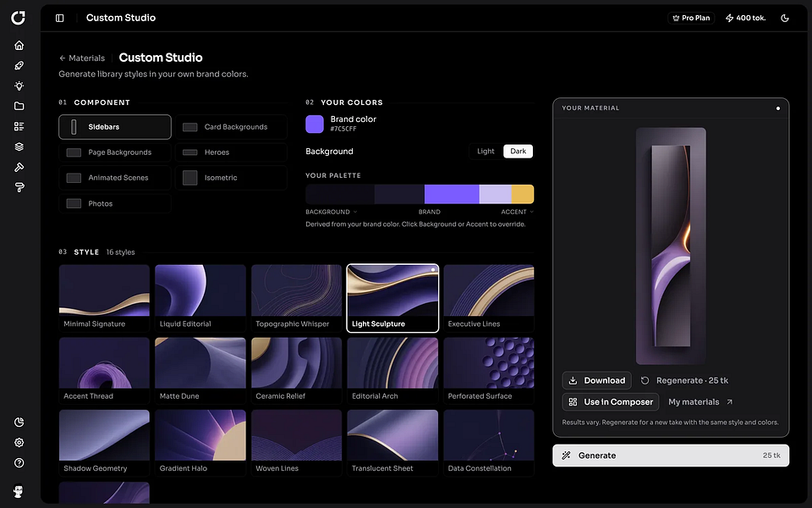Choose the Liquid Editorial style
812x508 pixels.
click(x=200, y=299)
